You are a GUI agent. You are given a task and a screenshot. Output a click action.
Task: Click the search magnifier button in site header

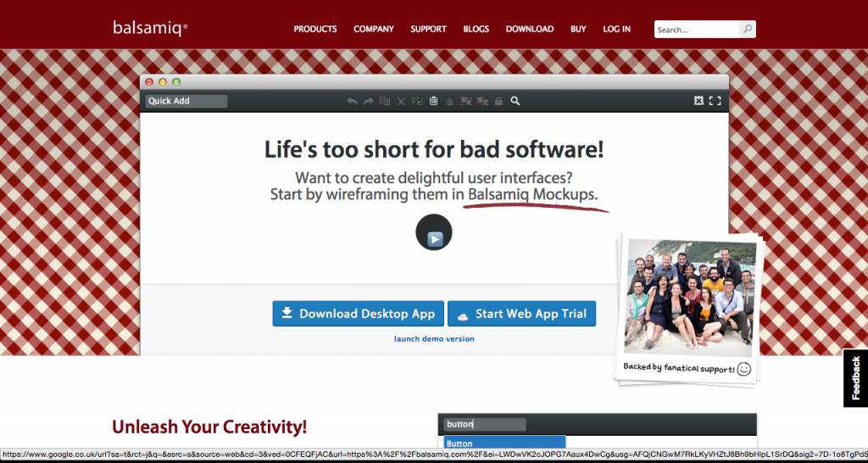coord(748,30)
